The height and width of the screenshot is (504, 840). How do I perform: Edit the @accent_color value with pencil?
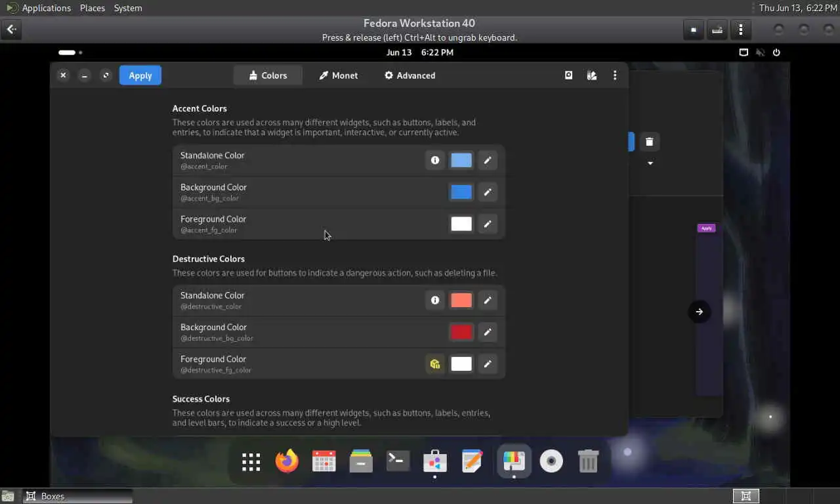[x=488, y=160]
